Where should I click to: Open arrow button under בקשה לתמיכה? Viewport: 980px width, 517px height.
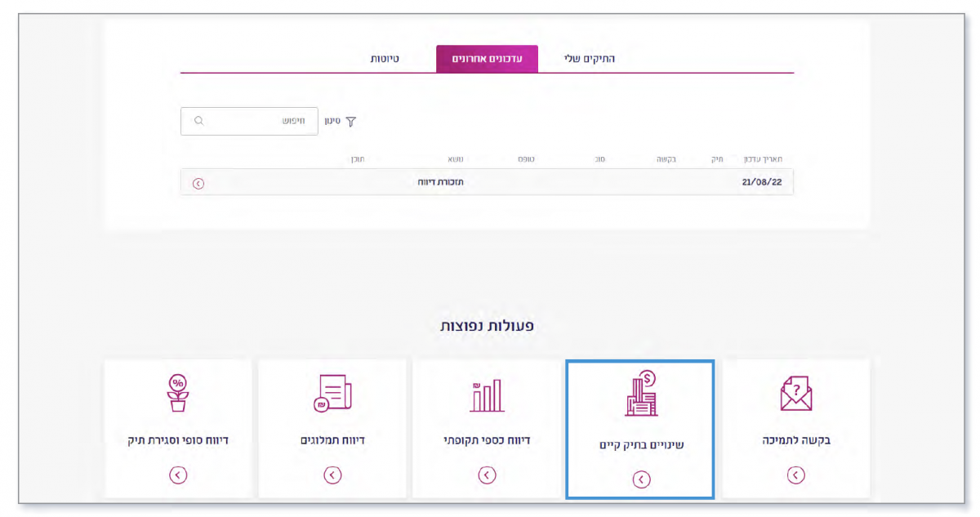pos(796,475)
